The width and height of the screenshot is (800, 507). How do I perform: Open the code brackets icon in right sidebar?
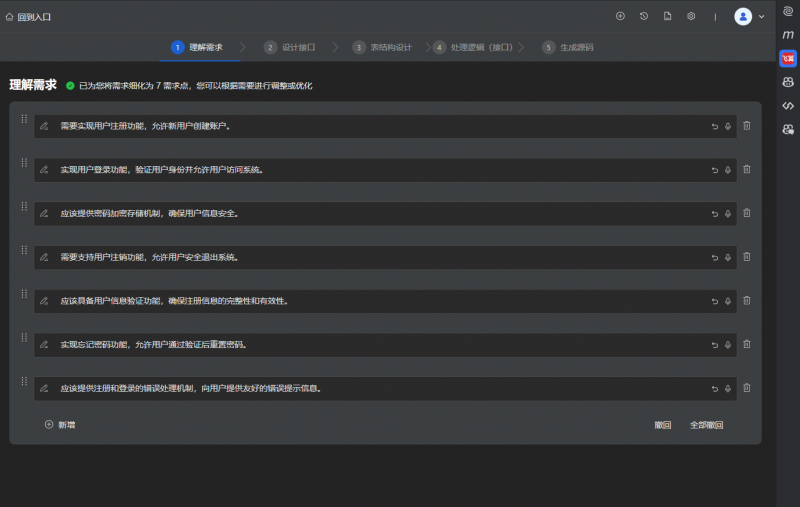click(x=788, y=105)
